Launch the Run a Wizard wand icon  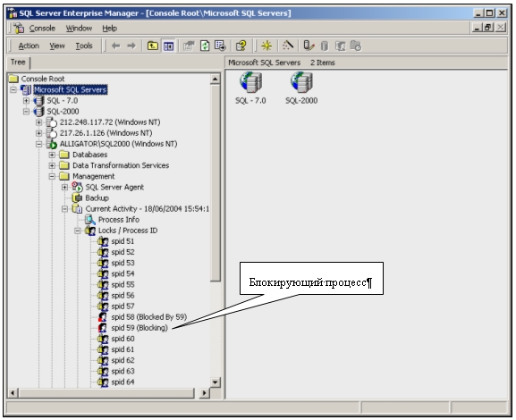288,46
